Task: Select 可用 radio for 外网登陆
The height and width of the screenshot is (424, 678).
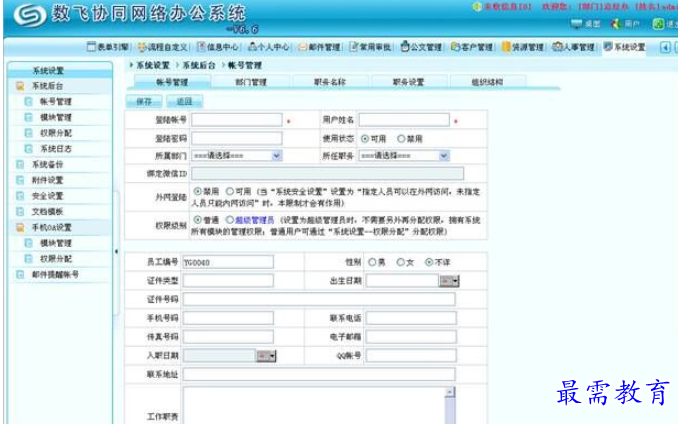Action: [x=231, y=191]
